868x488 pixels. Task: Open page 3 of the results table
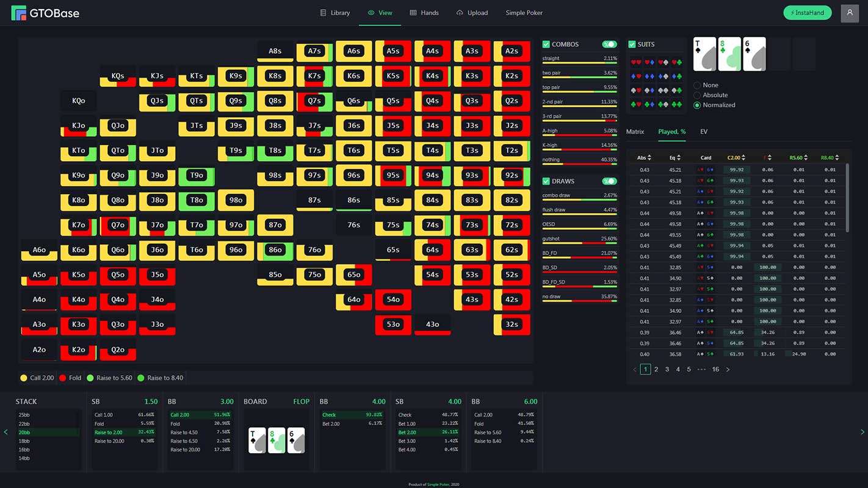click(x=667, y=369)
